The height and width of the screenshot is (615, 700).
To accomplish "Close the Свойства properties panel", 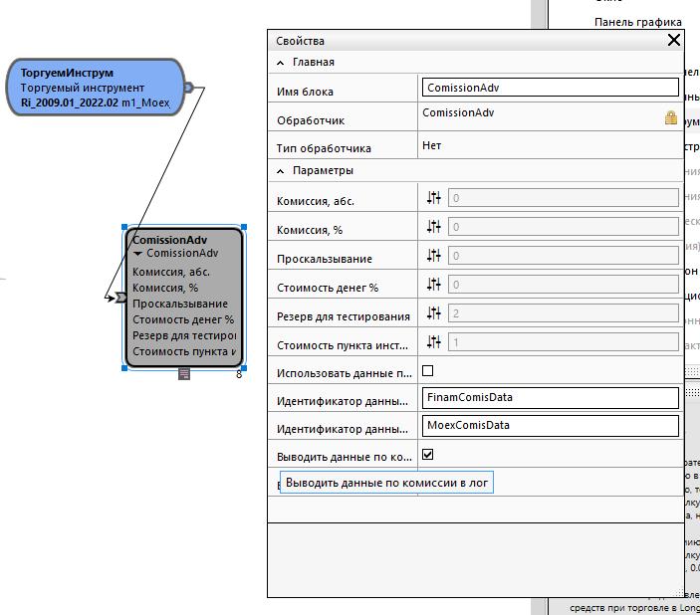I will 674,40.
